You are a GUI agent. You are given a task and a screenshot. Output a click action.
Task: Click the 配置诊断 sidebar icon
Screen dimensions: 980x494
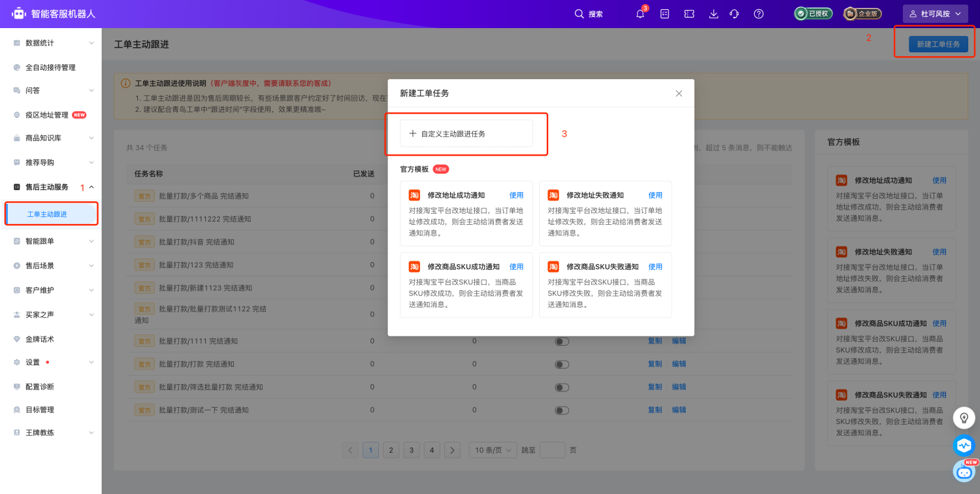pos(17,386)
